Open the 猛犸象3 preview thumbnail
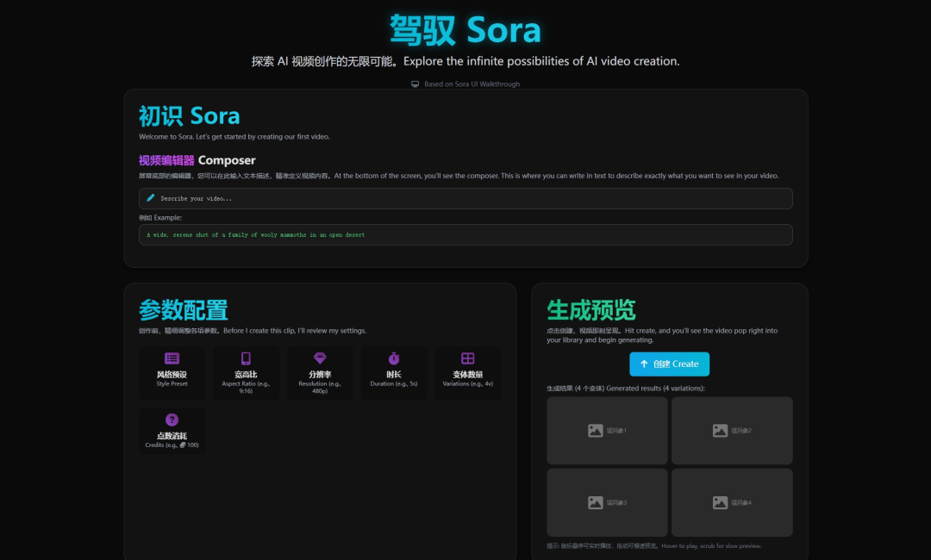Screen dimensions: 931x560 [607, 502]
